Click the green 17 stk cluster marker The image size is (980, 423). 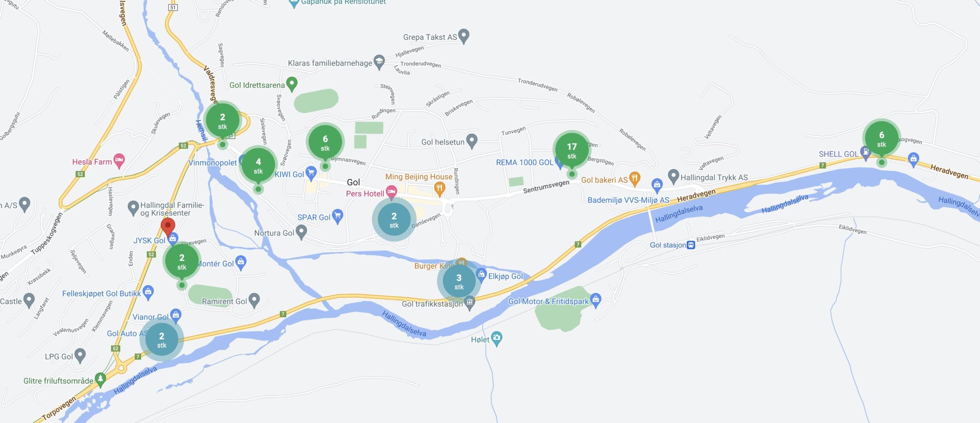click(572, 150)
